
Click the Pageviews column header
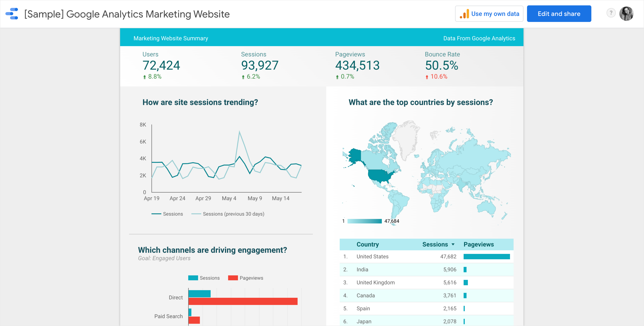point(479,245)
